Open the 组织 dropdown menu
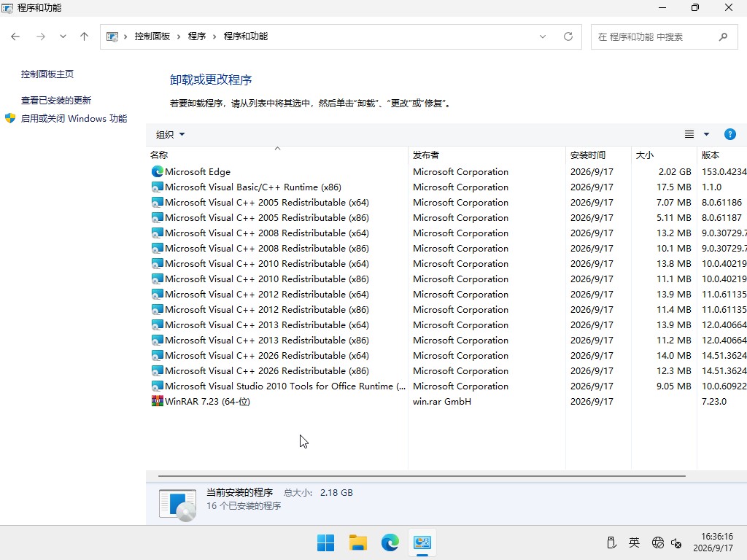Image resolution: width=747 pixels, height=560 pixels. point(170,135)
